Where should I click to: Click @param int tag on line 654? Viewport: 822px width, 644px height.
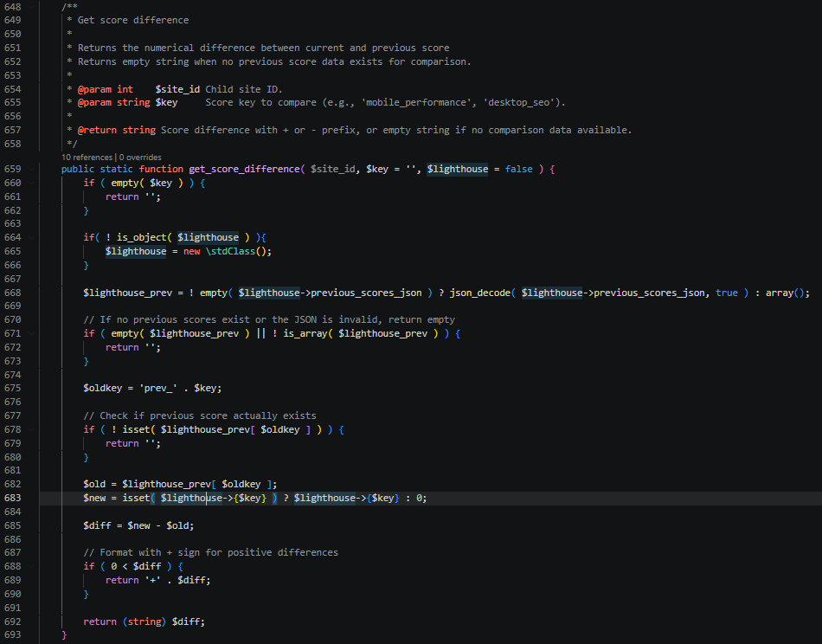point(106,89)
